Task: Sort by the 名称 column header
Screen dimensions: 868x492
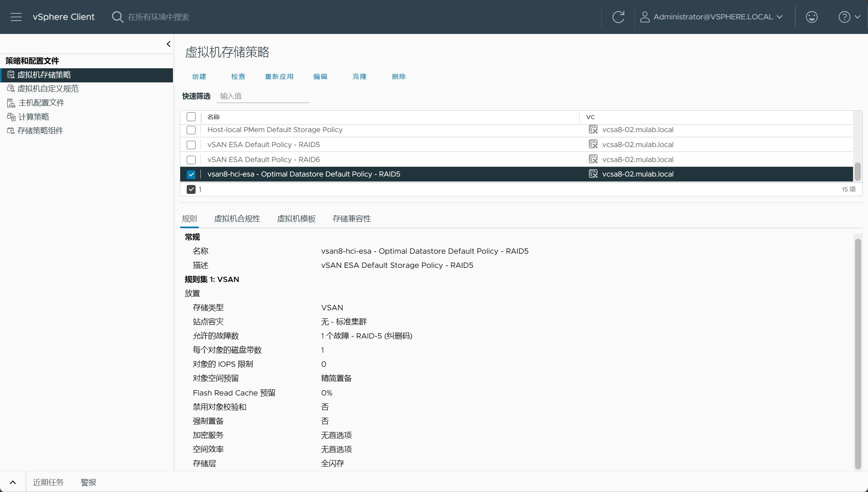Action: (213, 117)
